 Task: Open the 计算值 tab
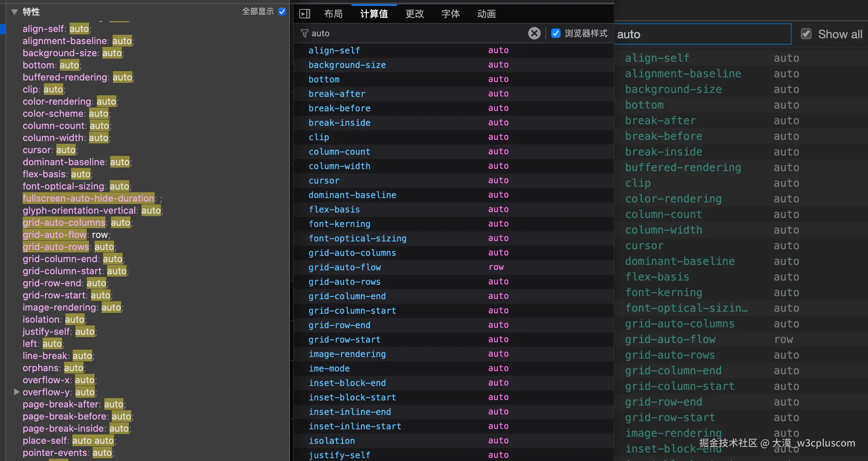tap(374, 14)
